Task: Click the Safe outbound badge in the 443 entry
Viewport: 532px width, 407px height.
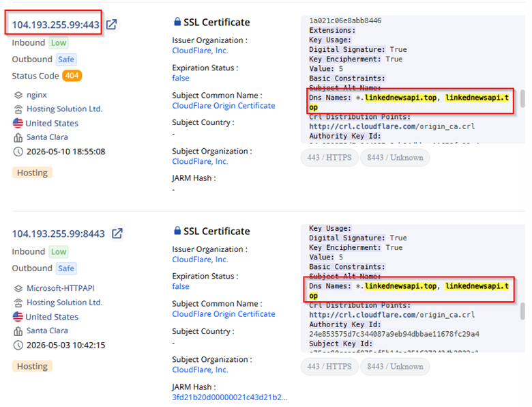Action: tap(66, 59)
